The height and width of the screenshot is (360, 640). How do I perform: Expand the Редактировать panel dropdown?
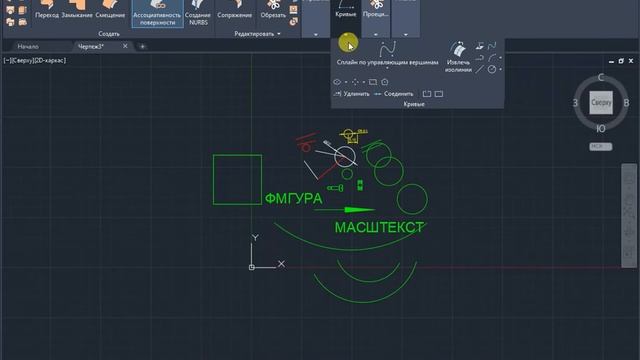tap(258, 34)
